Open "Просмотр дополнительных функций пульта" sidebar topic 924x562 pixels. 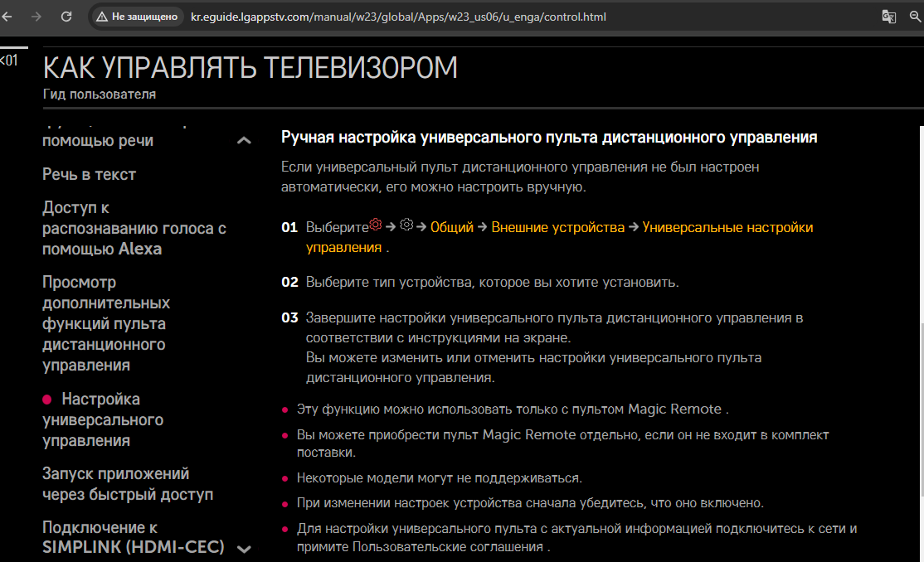pos(105,323)
